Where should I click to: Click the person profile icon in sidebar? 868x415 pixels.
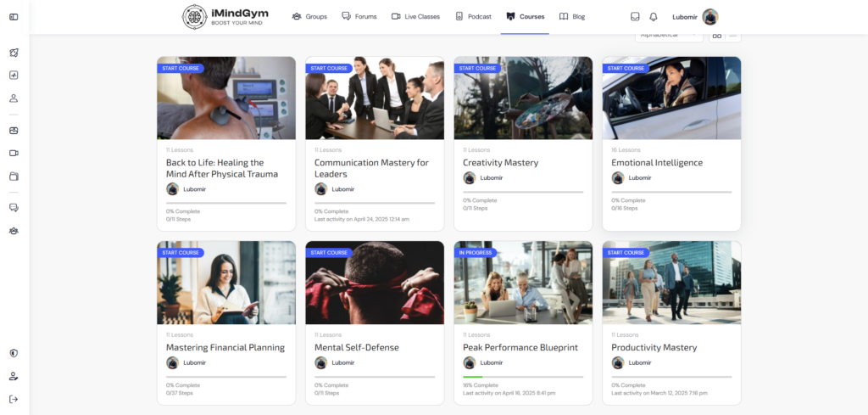tap(14, 98)
